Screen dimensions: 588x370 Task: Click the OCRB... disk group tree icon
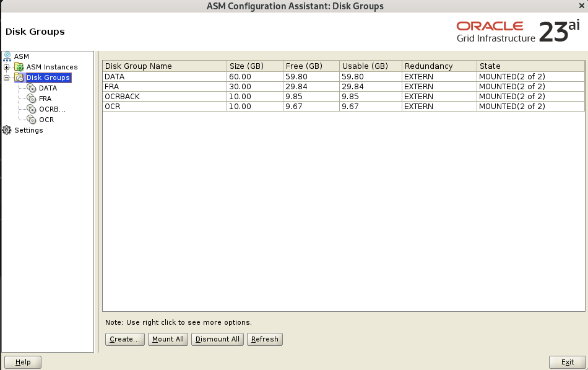tap(32, 109)
